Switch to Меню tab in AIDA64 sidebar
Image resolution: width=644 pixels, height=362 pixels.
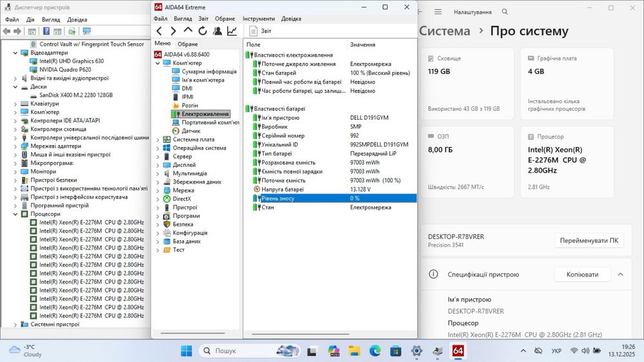(163, 43)
